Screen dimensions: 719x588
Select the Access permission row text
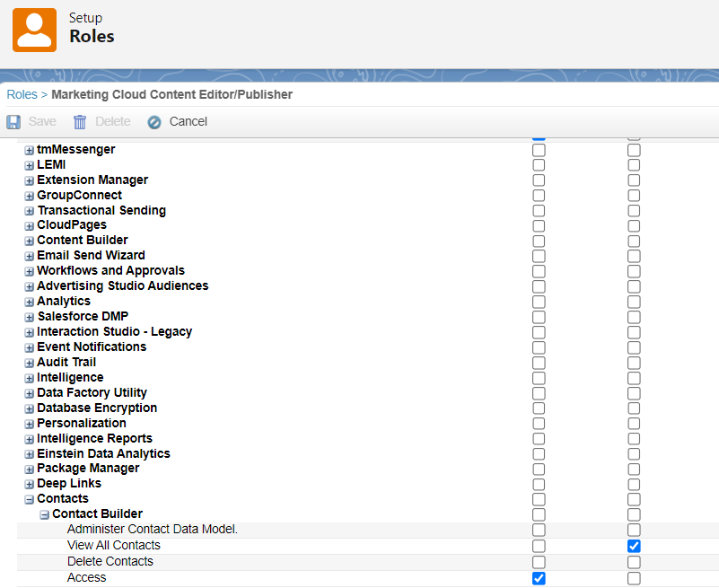(x=87, y=577)
